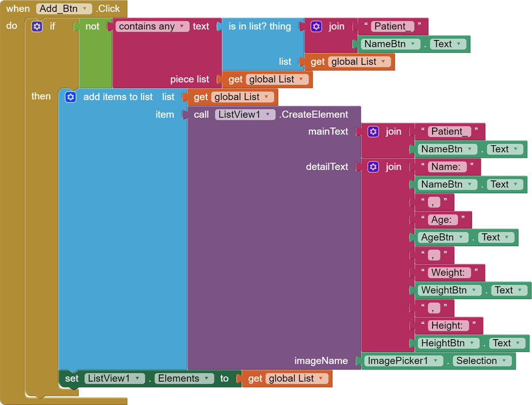Click the 'Weight:' text string field
Screen dimensions: 532x405
[x=448, y=273]
